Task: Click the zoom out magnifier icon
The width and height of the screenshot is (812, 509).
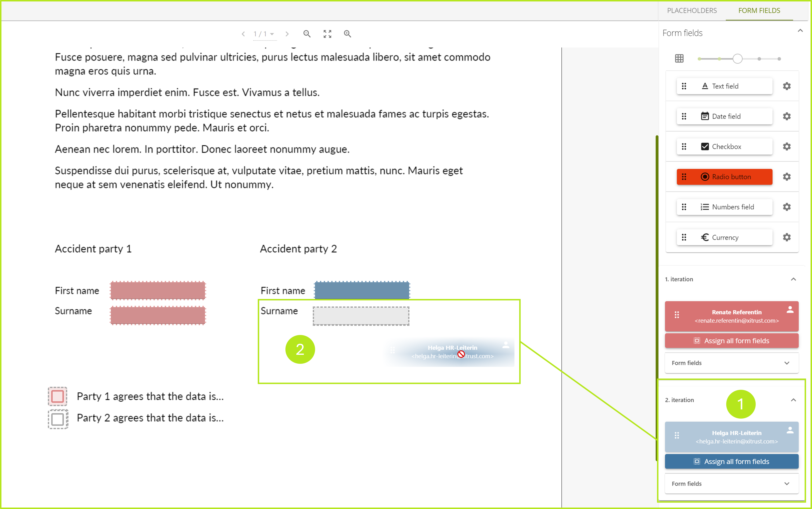Action: point(307,34)
